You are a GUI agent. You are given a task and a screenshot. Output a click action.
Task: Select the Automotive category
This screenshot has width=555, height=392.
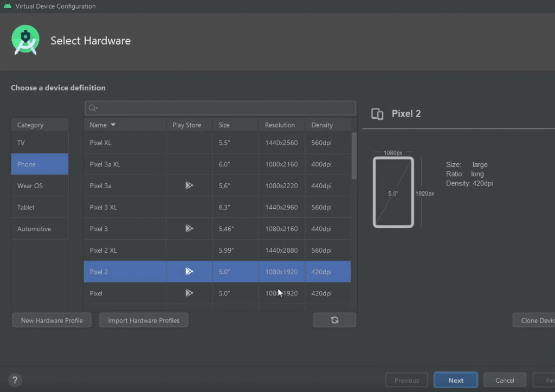click(40, 229)
